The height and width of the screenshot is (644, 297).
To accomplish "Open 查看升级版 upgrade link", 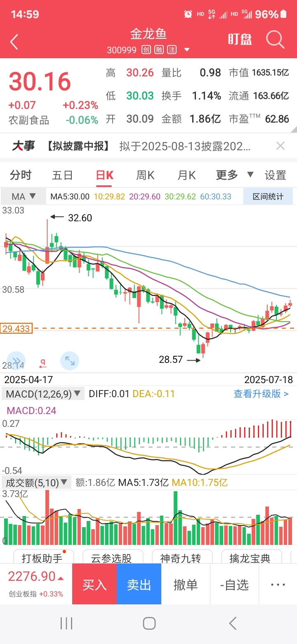I will tap(261, 394).
